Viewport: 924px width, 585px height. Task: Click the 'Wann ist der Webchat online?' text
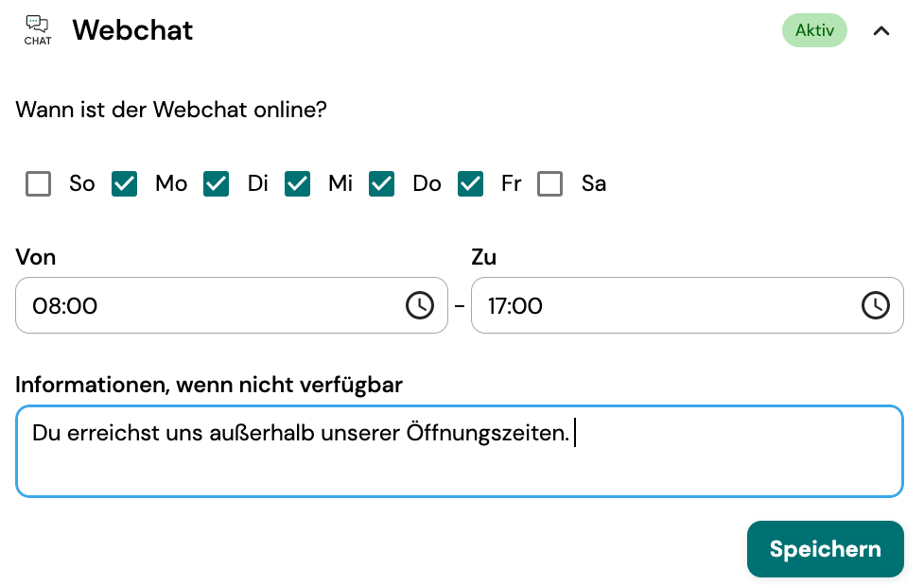pos(171,110)
